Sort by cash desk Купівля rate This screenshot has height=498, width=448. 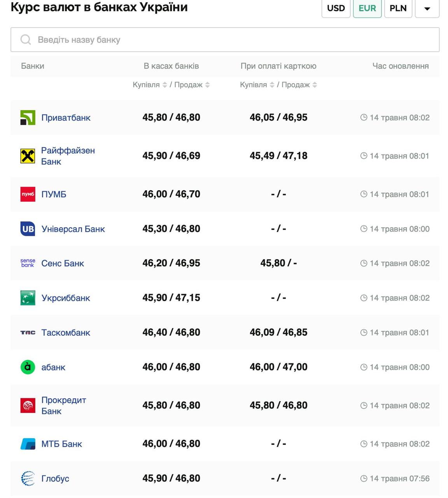164,85
